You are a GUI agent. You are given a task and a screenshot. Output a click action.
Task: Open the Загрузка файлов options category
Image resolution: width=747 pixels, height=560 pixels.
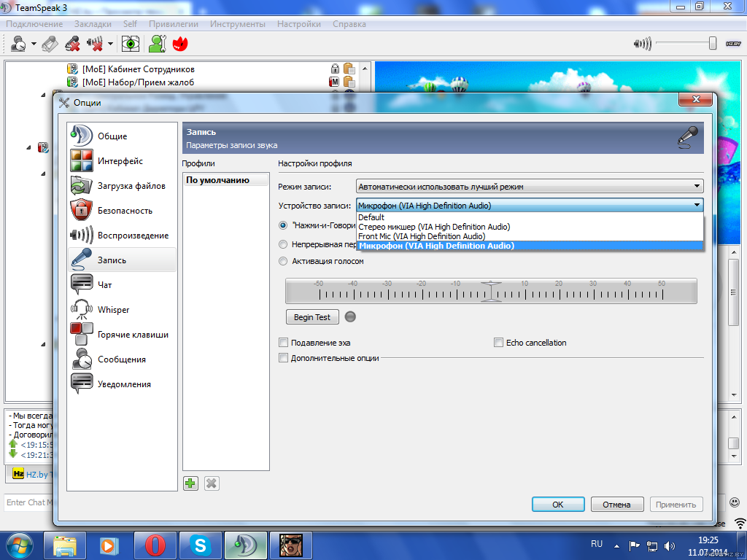122,186
